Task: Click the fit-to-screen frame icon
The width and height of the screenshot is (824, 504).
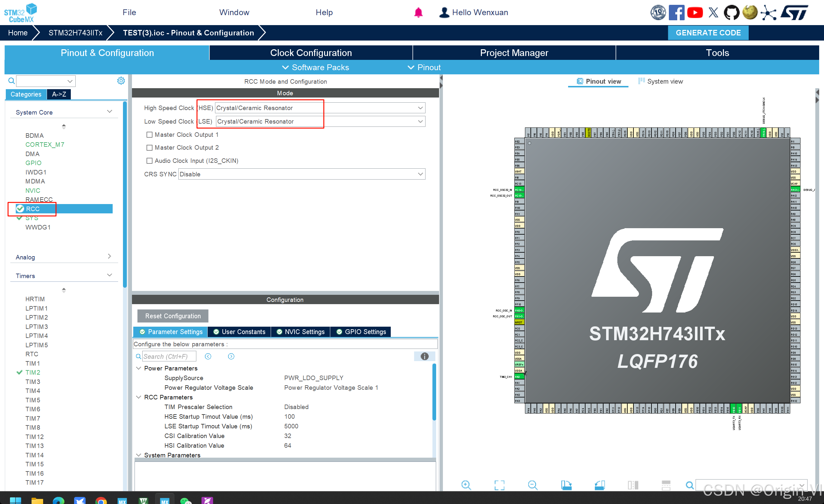Action: point(499,485)
